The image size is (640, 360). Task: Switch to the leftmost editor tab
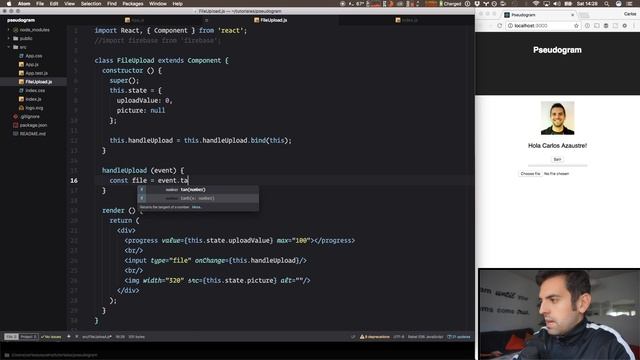(135, 20)
